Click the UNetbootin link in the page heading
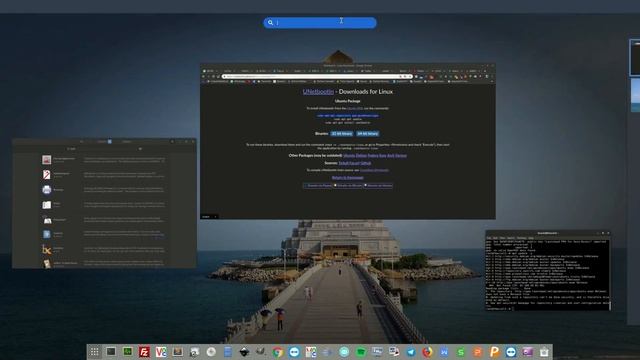This screenshot has width=640, height=360. coord(318,91)
